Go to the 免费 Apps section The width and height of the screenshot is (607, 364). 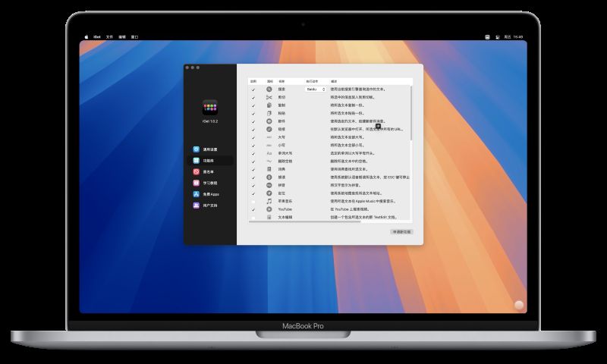coord(209,194)
